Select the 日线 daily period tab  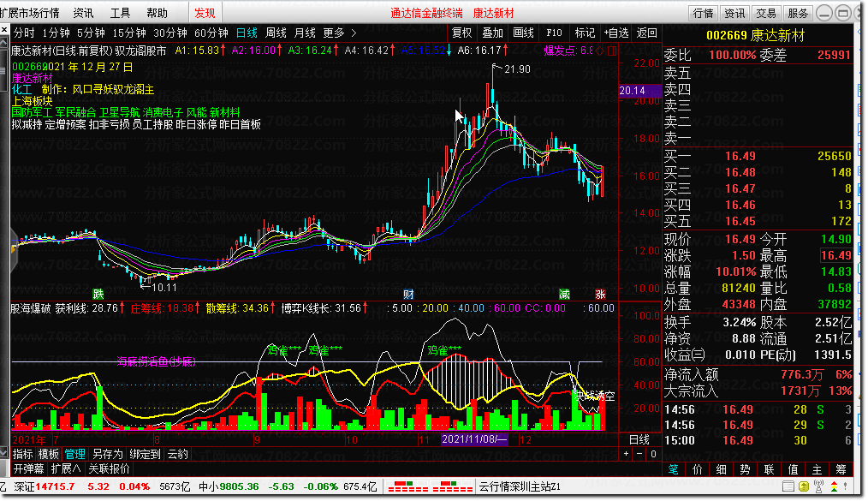[247, 33]
